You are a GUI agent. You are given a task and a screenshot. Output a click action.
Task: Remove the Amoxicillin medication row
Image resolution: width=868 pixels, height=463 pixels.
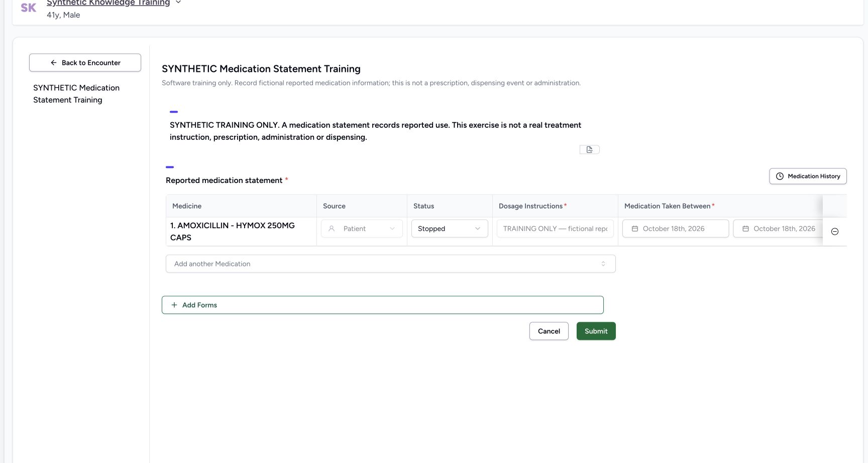(835, 232)
